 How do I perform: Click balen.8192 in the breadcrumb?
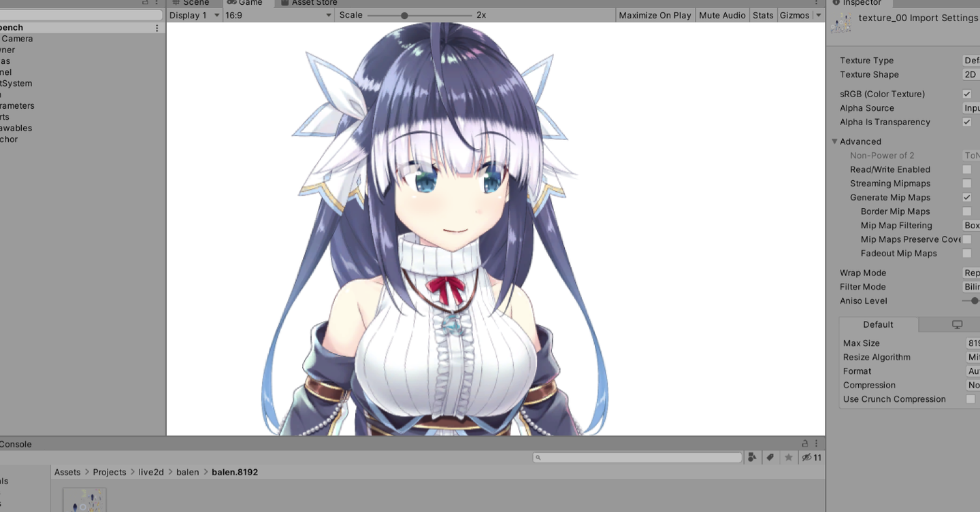[235, 472]
